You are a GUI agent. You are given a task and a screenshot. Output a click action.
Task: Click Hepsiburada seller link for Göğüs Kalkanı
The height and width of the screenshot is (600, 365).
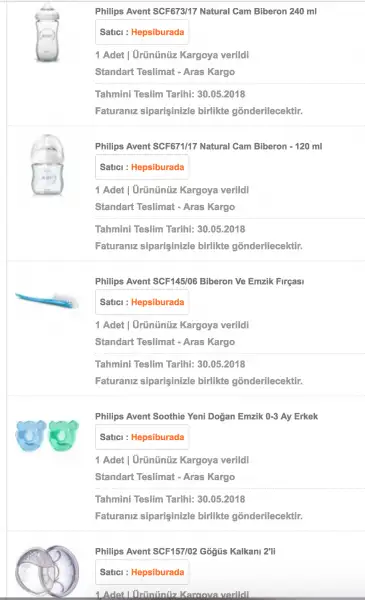pos(158,572)
